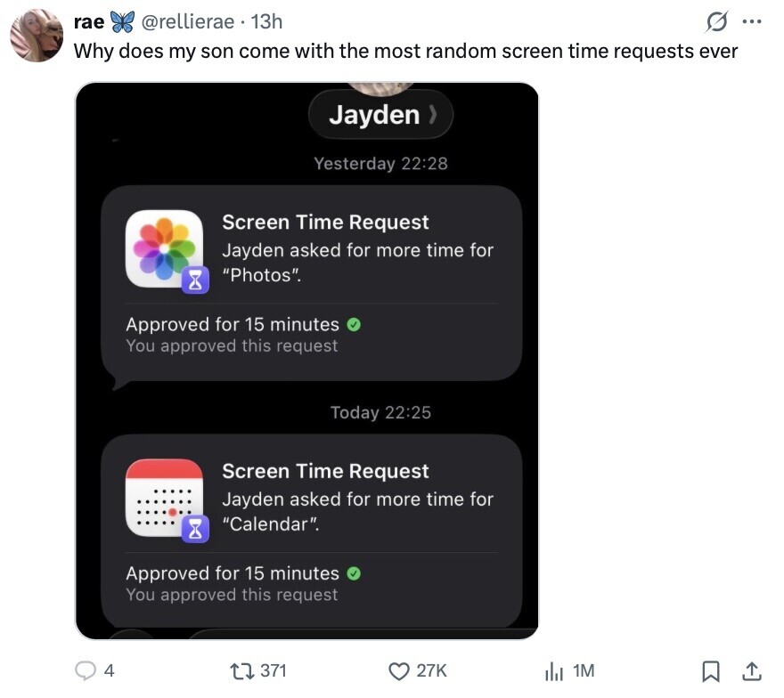Image resolution: width=784 pixels, height=698 pixels.
Task: Click the tweet text about screen time
Action: [405, 51]
